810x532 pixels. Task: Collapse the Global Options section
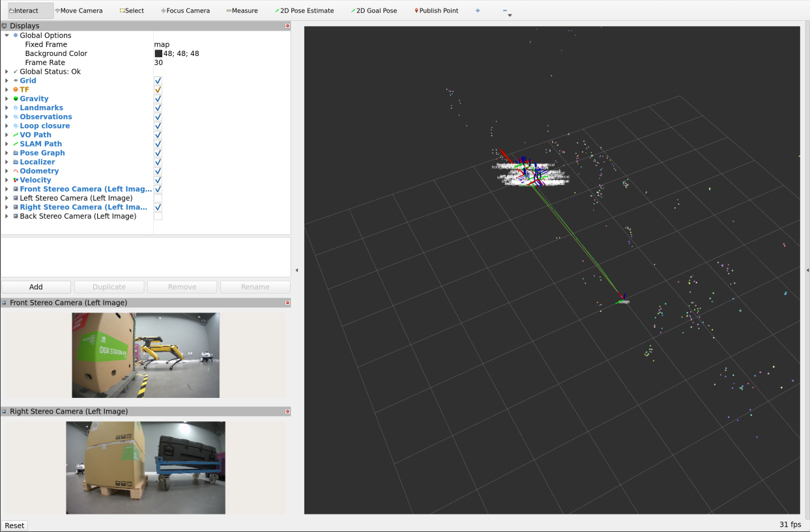click(x=7, y=36)
